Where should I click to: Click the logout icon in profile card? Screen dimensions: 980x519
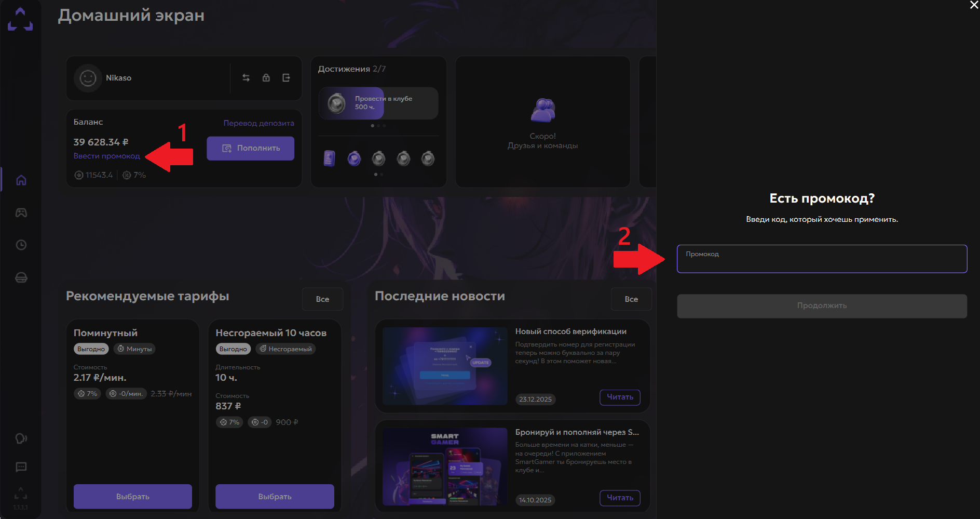(x=286, y=77)
